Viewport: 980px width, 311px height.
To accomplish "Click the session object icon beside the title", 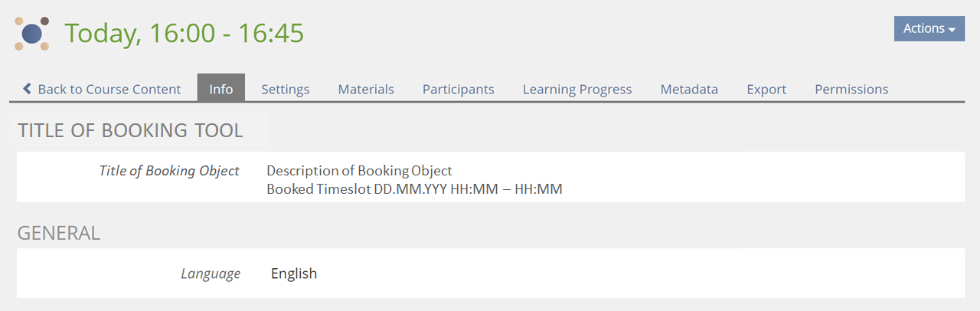I will [x=32, y=34].
